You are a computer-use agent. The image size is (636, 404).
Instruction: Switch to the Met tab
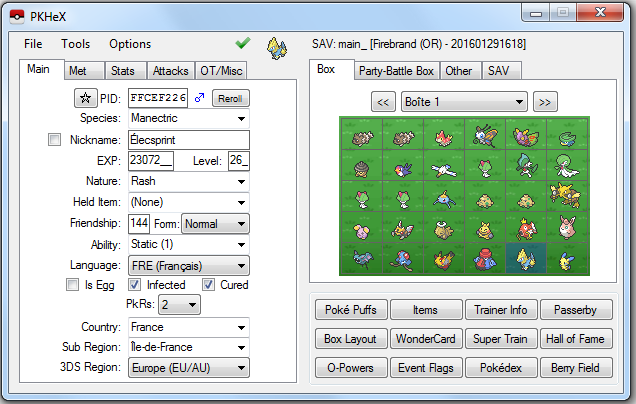pyautogui.click(x=84, y=71)
